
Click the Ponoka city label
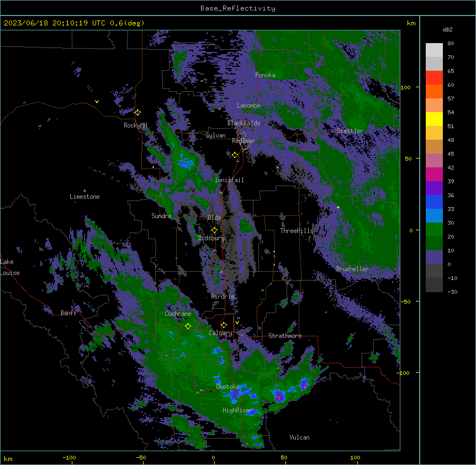coord(265,75)
